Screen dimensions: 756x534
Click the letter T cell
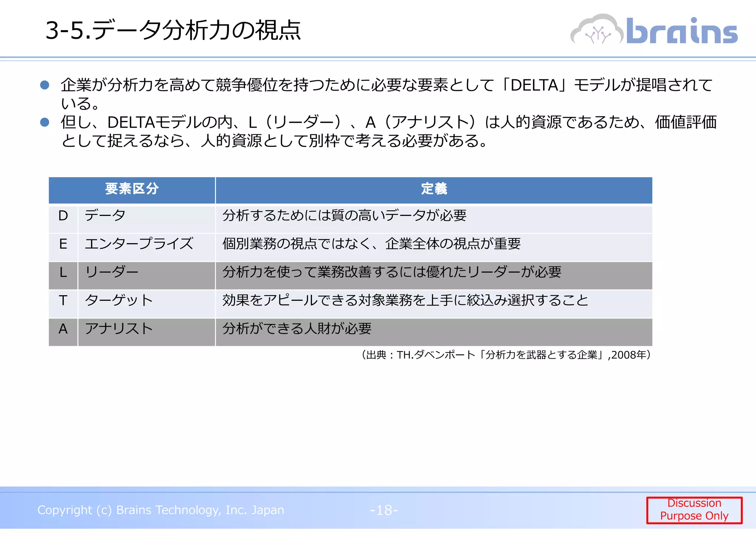63,304
